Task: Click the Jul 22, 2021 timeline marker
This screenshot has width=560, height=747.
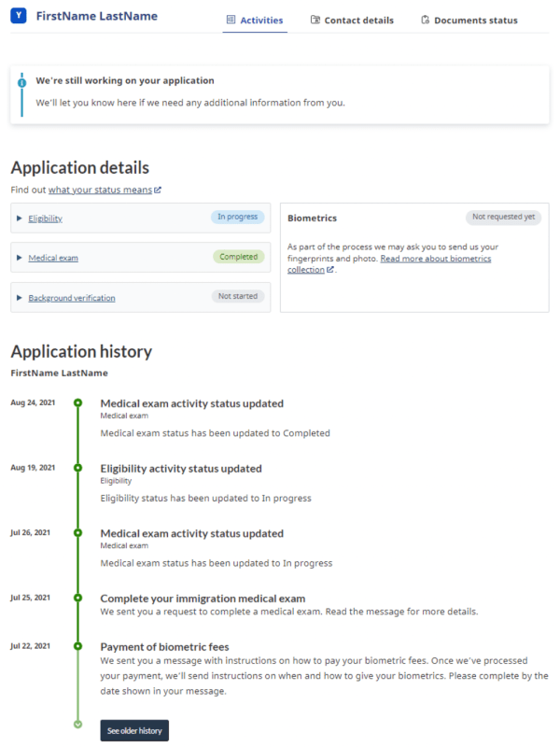Action: [x=78, y=646]
